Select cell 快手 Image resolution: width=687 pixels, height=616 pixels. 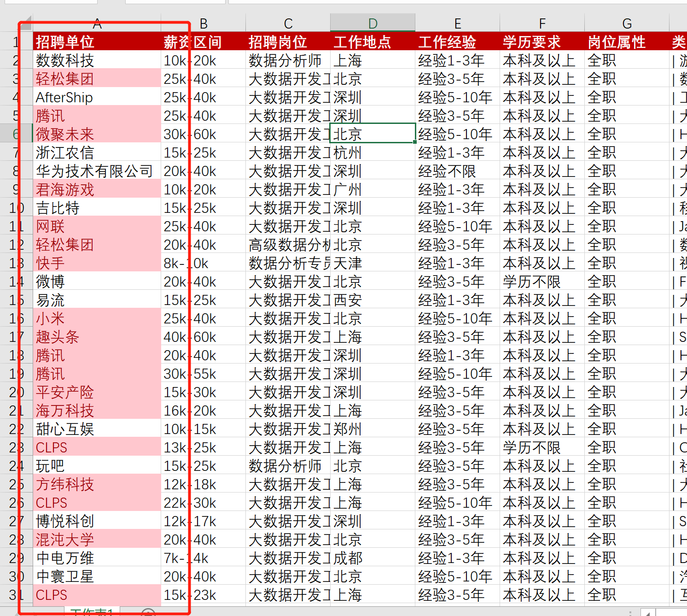(x=97, y=263)
